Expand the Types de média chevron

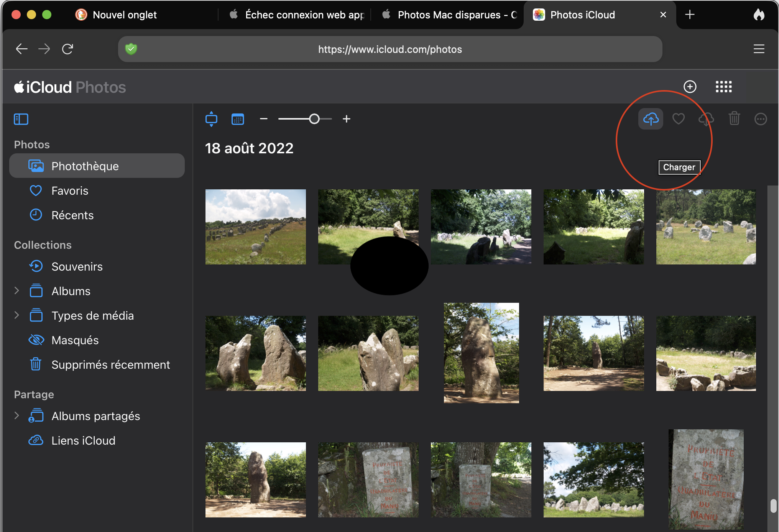tap(16, 315)
